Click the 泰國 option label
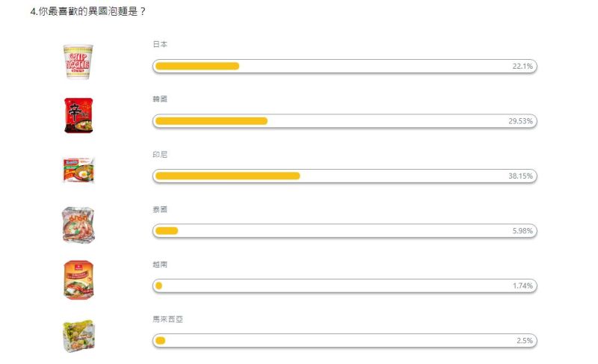The height and width of the screenshot is (364, 598). (160, 209)
